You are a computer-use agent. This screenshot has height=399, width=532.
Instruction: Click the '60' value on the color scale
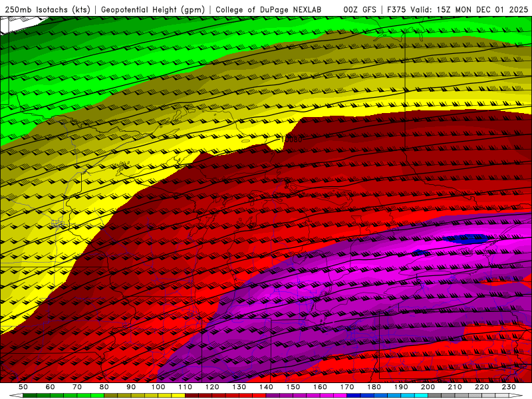[50, 387]
